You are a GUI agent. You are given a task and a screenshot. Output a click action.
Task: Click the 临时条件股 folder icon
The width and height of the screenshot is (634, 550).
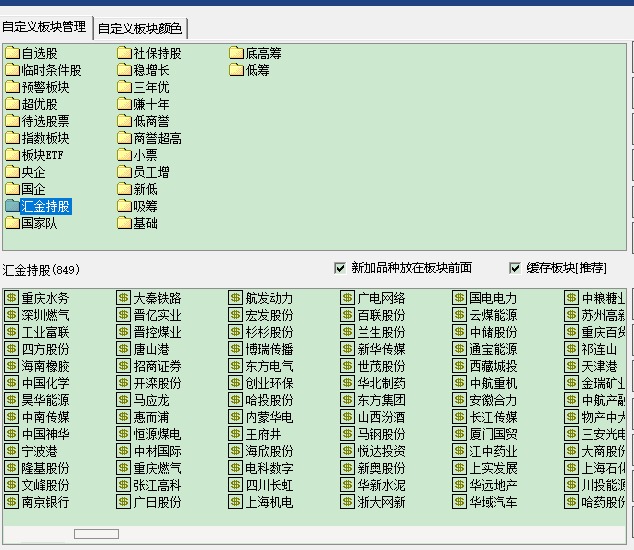[13, 70]
